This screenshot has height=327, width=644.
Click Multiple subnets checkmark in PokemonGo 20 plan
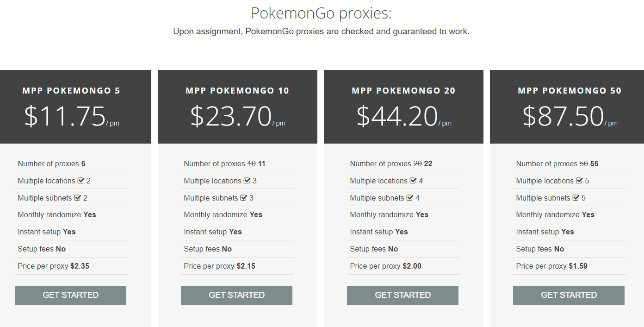[410, 198]
